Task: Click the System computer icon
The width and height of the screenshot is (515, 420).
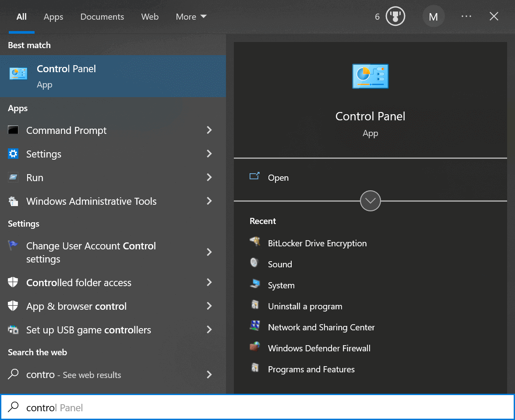Action: [x=255, y=284]
